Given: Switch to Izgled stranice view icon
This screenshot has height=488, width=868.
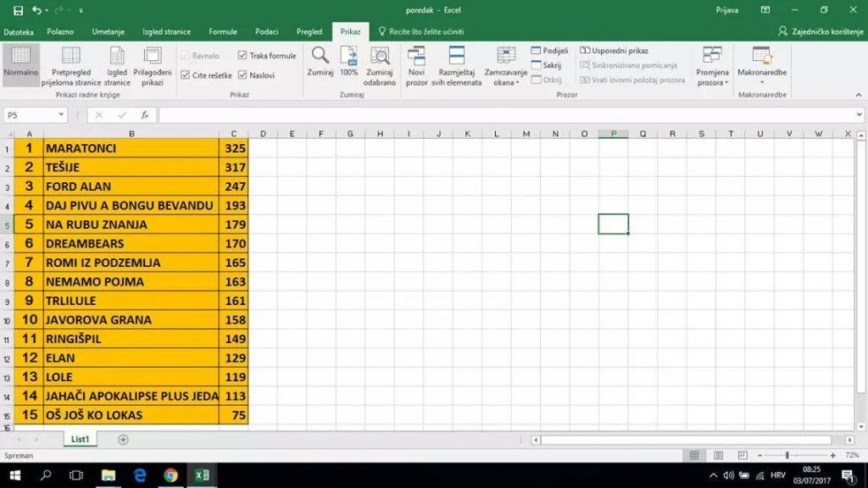Looking at the screenshot, I should (x=117, y=58).
